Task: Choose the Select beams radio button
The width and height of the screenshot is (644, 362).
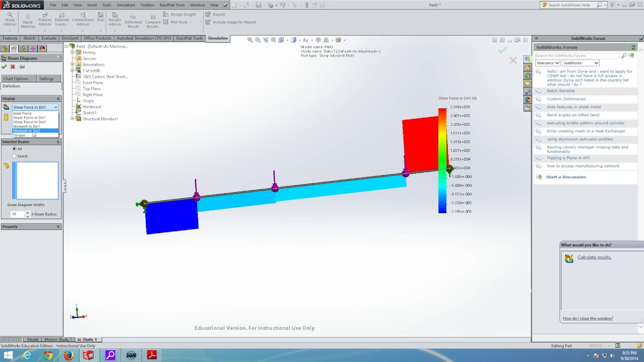Action: pos(14,156)
